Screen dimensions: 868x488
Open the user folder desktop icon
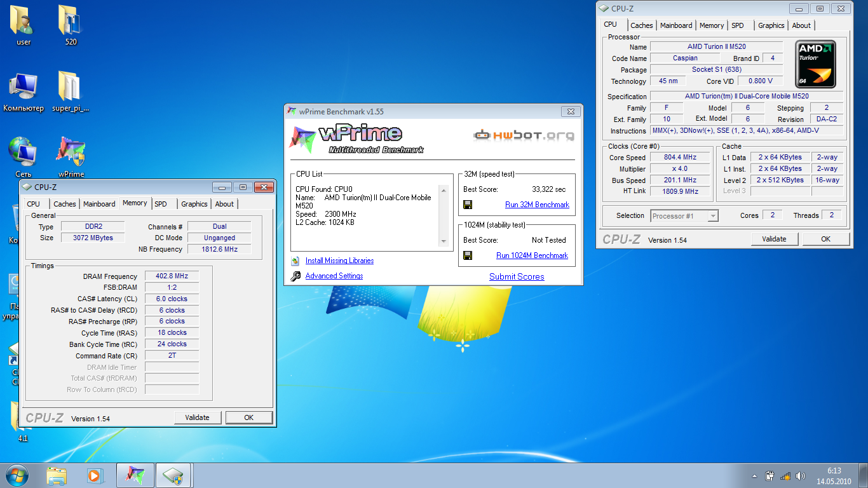tap(24, 25)
